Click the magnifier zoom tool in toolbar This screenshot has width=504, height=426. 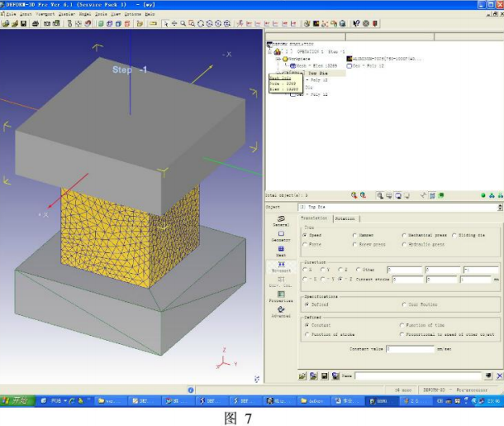pyautogui.click(x=183, y=23)
